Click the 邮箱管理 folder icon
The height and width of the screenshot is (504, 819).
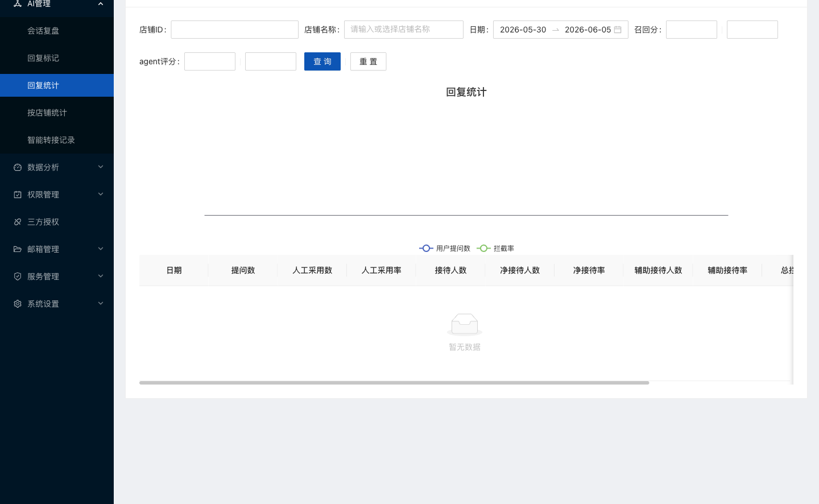click(x=18, y=249)
